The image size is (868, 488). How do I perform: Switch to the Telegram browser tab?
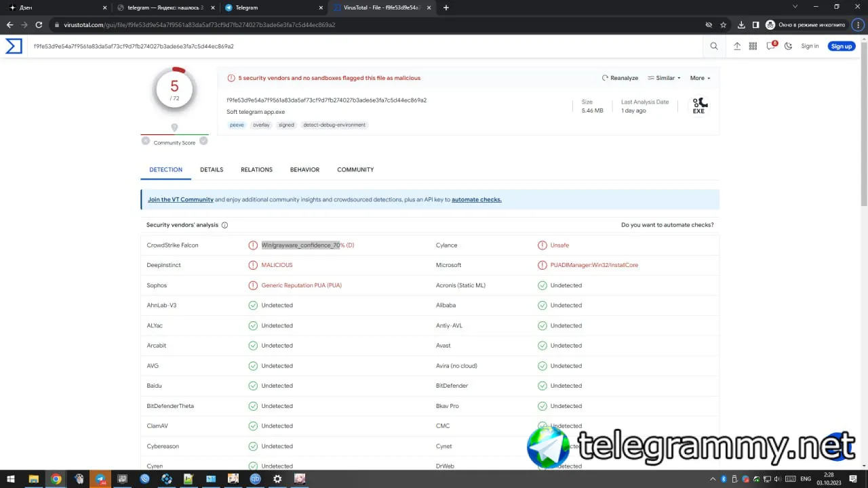click(274, 7)
